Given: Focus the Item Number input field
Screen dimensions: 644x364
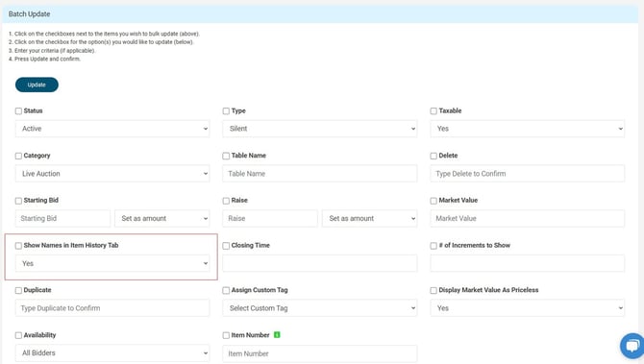Looking at the screenshot, I should (x=320, y=353).
